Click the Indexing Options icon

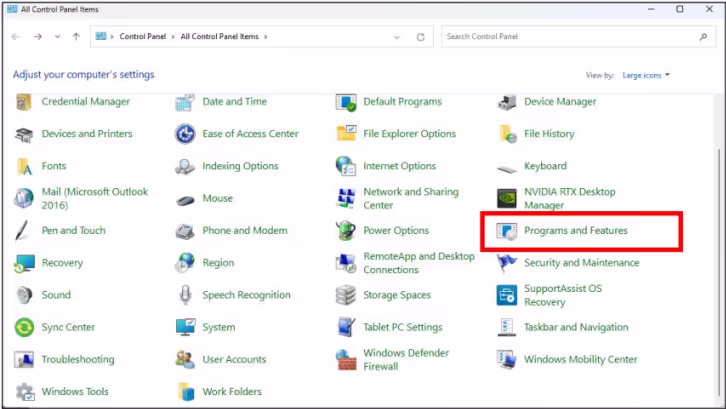pos(185,166)
